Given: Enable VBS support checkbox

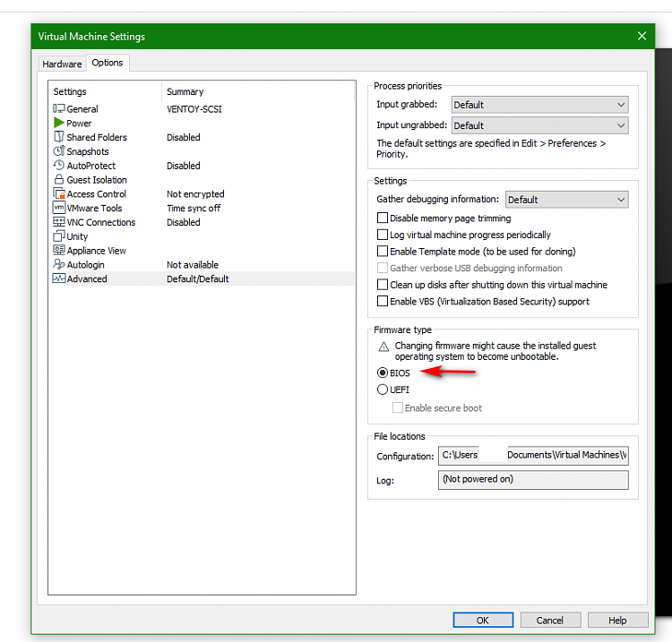Looking at the screenshot, I should pos(383,301).
